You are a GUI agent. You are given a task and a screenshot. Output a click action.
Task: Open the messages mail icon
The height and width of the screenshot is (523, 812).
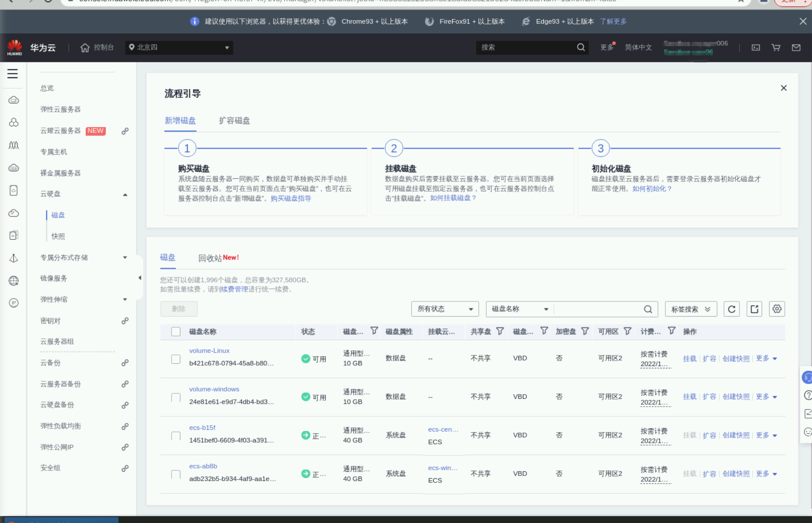tap(796, 48)
